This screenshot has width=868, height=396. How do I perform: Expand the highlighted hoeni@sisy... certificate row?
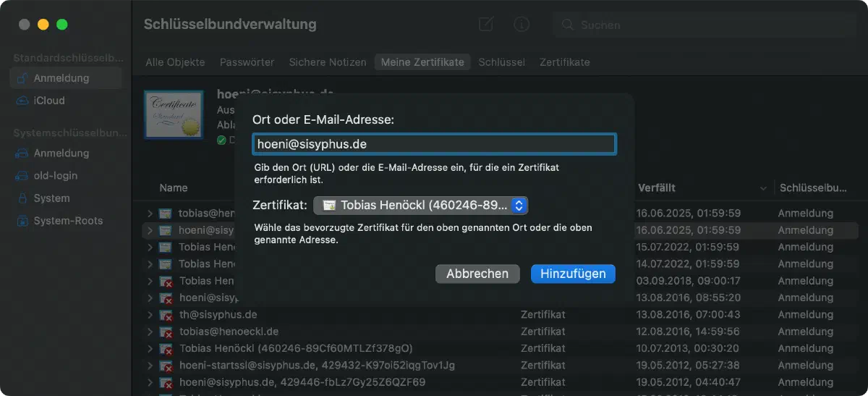[150, 230]
